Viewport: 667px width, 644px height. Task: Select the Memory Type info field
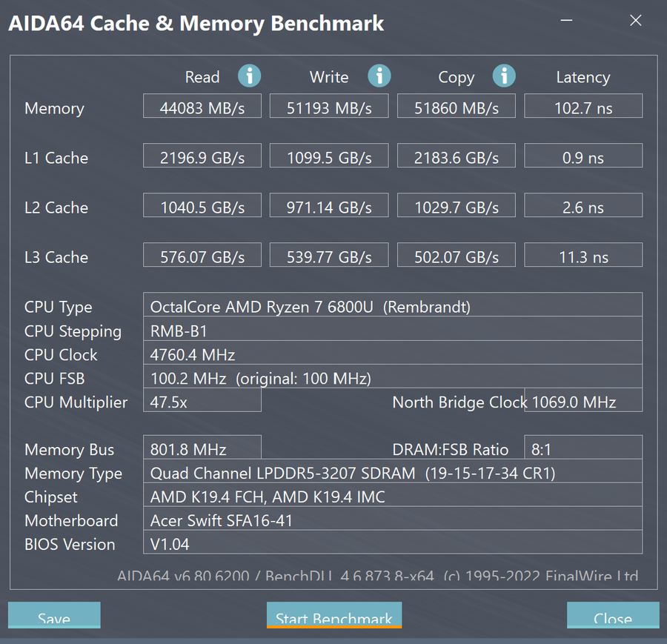click(393, 471)
